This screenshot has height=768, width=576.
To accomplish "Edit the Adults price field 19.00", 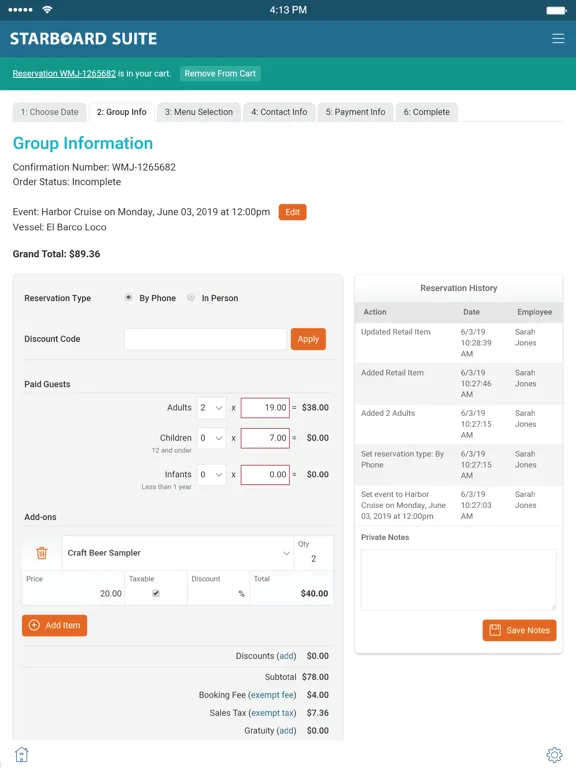I will (265, 408).
